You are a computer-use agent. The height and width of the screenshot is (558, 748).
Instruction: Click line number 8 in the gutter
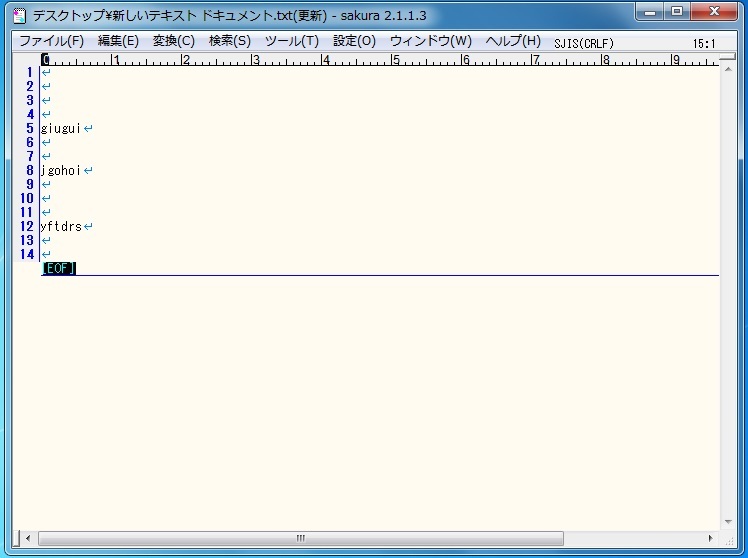pyautogui.click(x=30, y=170)
